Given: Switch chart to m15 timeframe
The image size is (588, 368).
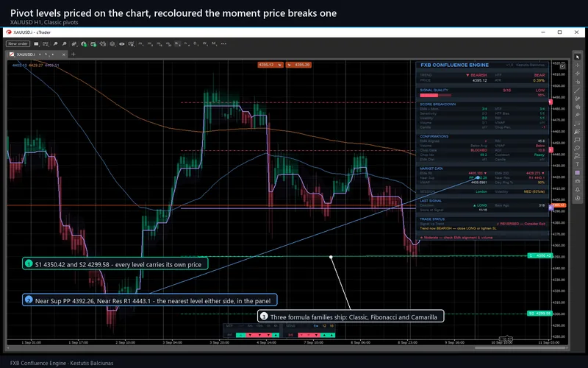Looking at the screenshot, I should click(159, 44).
